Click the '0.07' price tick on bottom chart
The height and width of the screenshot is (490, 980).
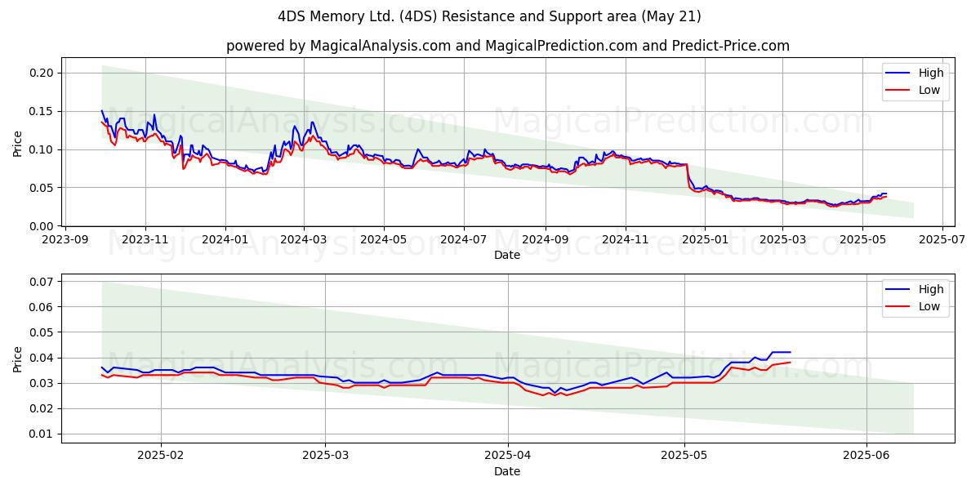click(42, 282)
